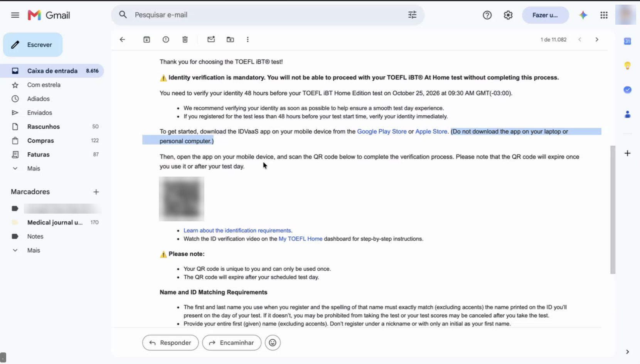Report this email as spam
The width and height of the screenshot is (640, 364).
[x=166, y=39]
